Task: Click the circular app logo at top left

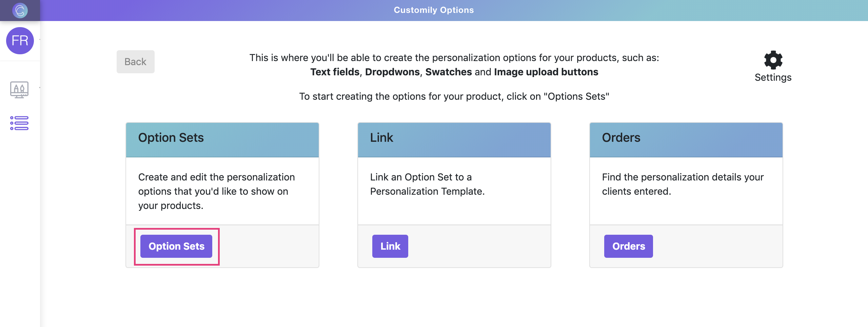Action: (x=20, y=10)
